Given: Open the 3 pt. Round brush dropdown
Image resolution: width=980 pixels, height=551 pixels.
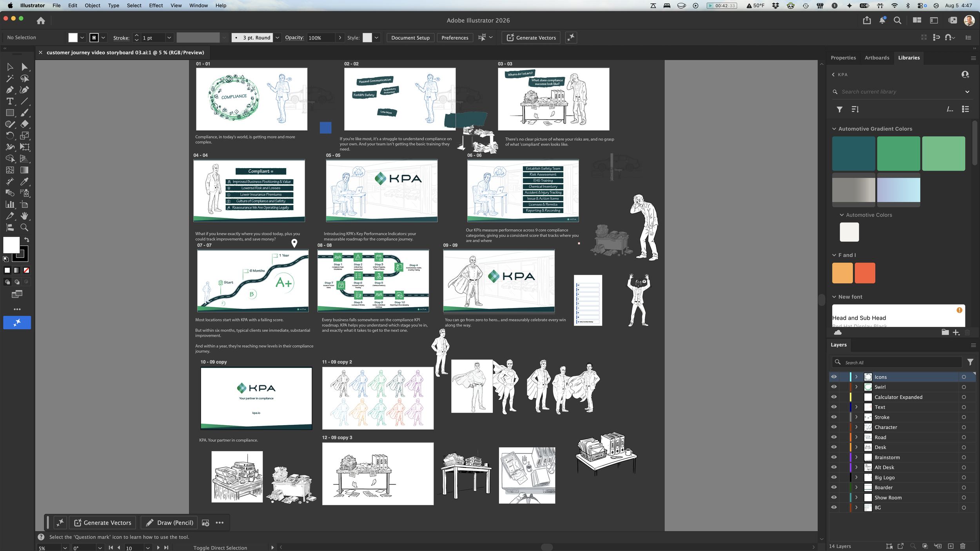Looking at the screenshot, I should [x=277, y=38].
